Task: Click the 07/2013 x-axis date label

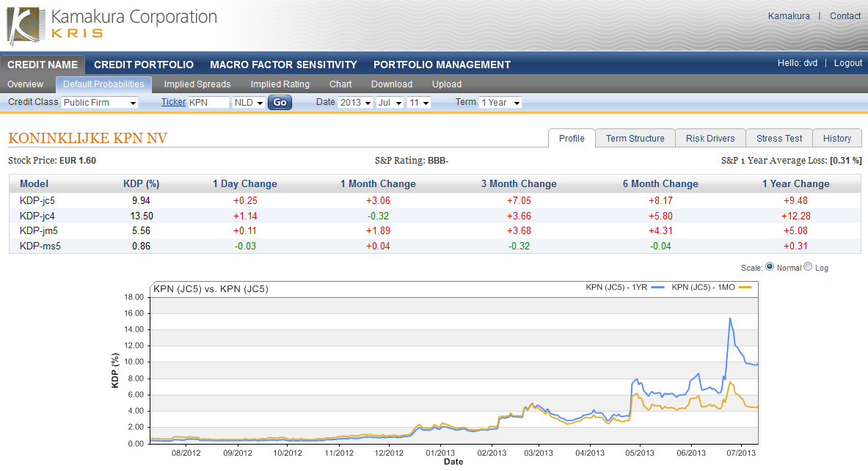Action: (x=740, y=453)
